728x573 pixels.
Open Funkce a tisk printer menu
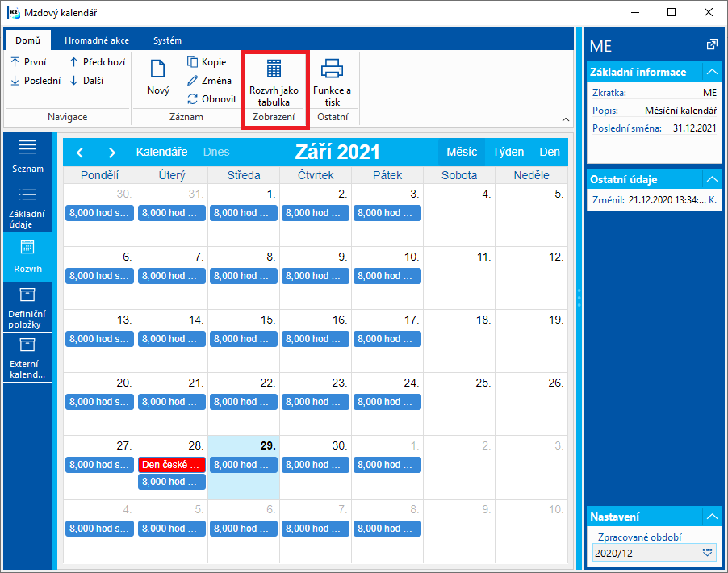(x=332, y=82)
